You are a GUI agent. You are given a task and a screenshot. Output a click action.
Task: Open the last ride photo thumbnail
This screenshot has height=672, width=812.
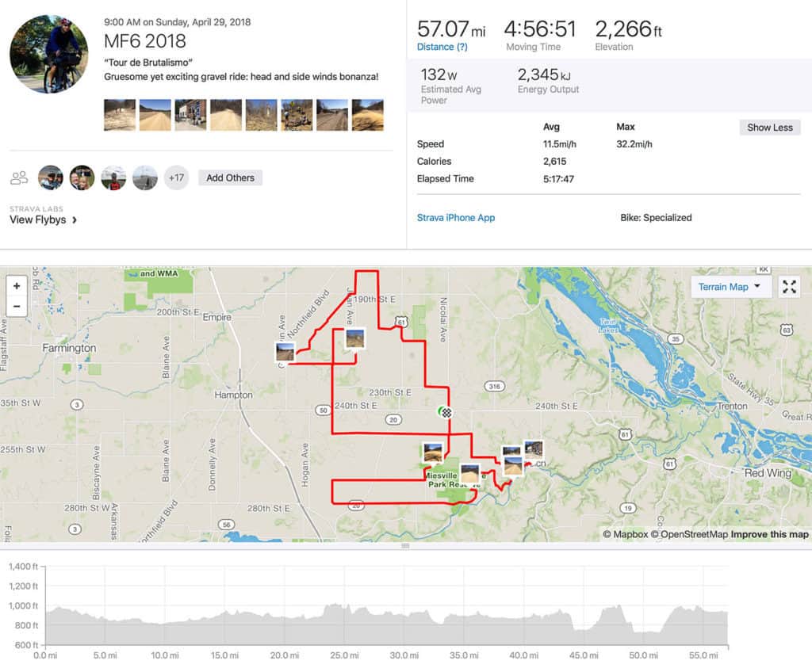click(368, 115)
